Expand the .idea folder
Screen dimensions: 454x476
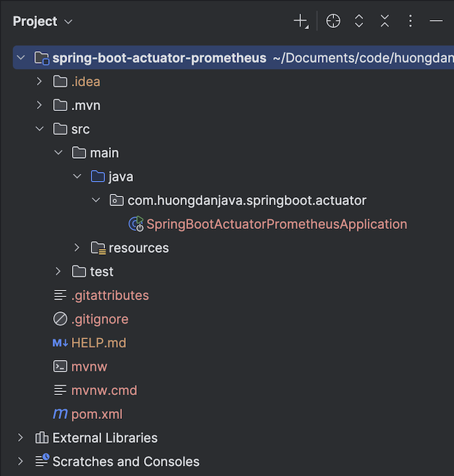pyautogui.click(x=40, y=82)
